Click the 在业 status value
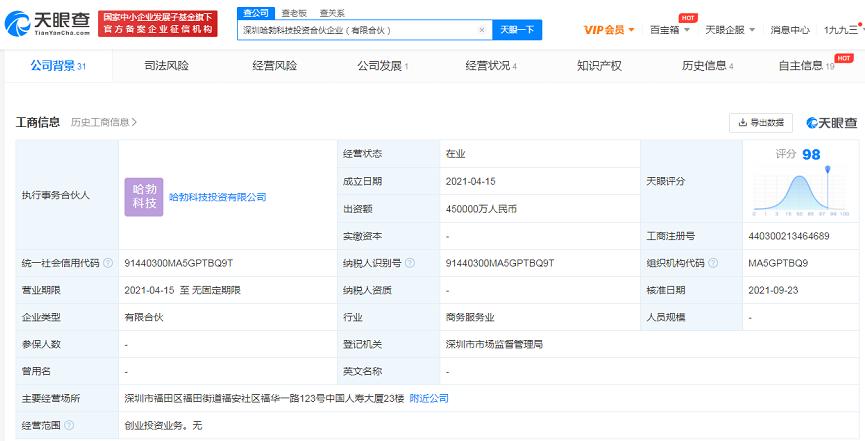The height and width of the screenshot is (441, 865). pyautogui.click(x=456, y=154)
